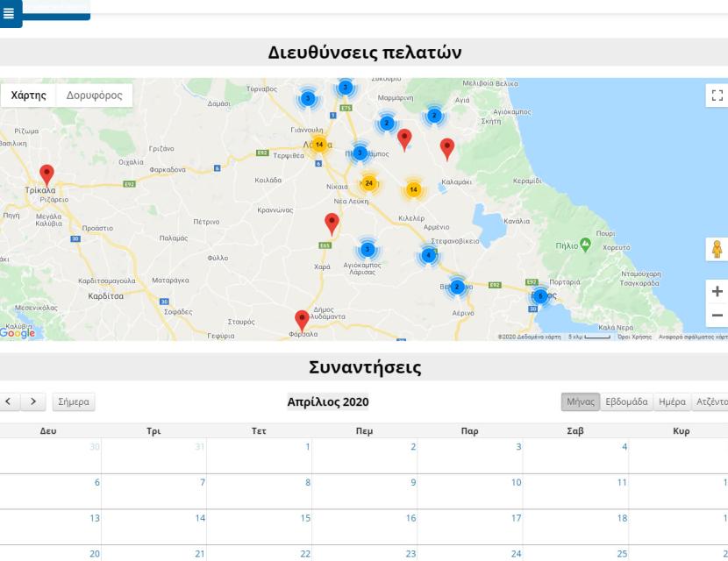Click the Σήμερα today button

click(x=74, y=401)
